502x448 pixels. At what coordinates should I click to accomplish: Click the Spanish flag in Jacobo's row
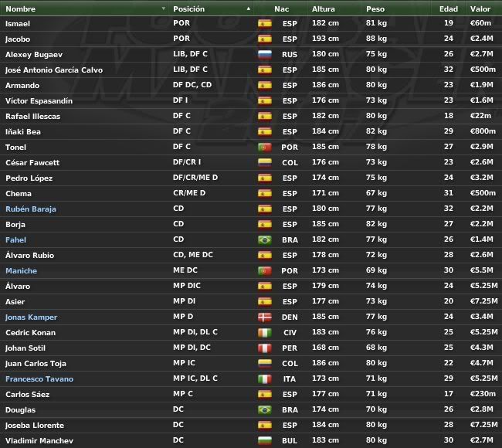point(265,39)
